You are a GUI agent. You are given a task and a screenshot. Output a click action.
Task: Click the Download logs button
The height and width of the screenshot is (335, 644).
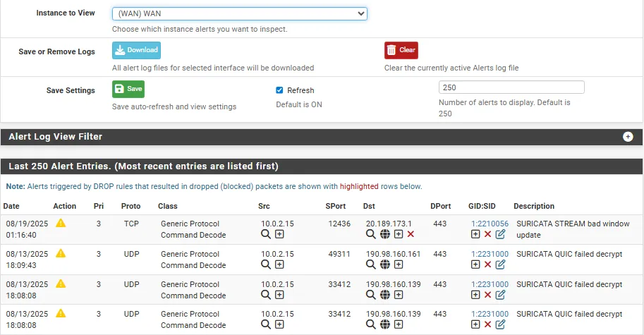136,50
